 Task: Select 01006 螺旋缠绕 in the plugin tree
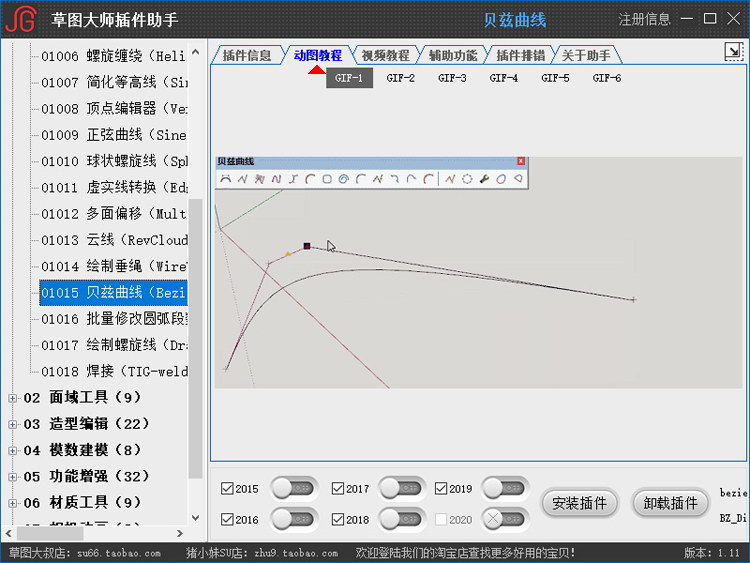[x=113, y=56]
